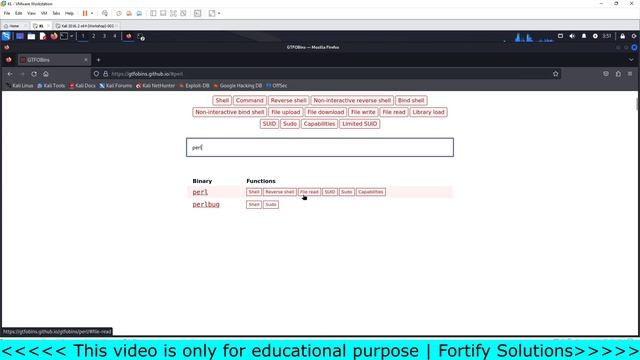Open the VMware File menu
The width and height of the screenshot is (640, 360).
click(7, 13)
